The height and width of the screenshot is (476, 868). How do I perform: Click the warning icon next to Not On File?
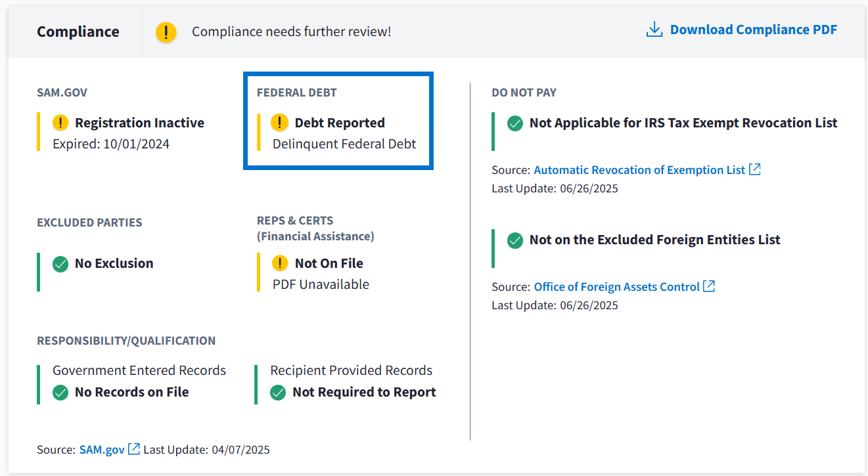pyautogui.click(x=280, y=263)
